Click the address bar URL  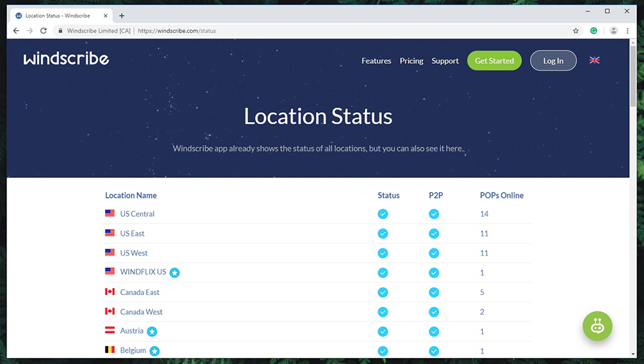pyautogui.click(x=176, y=31)
